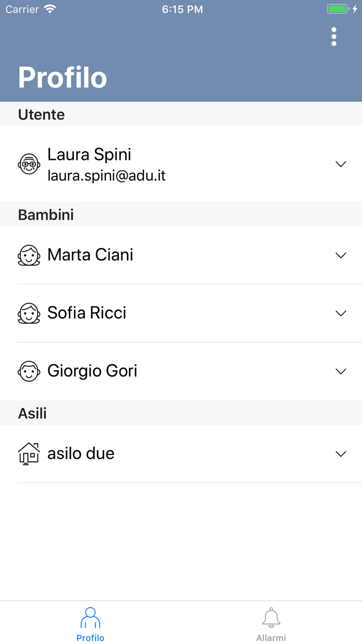Open the three-dot overflow menu
The width and height of the screenshot is (362, 644).
(334, 37)
